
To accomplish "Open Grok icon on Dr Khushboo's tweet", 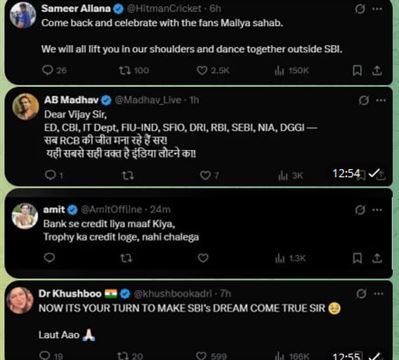I will point(361,294).
